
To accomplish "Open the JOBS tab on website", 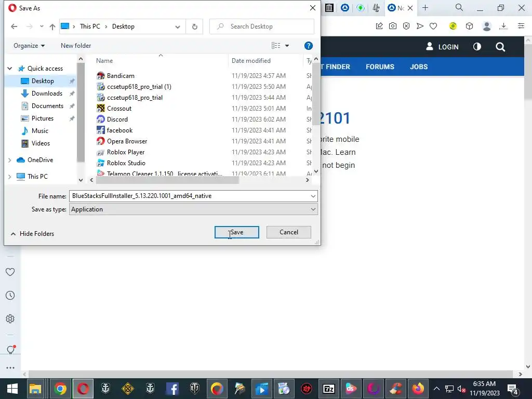I will 419,67.
